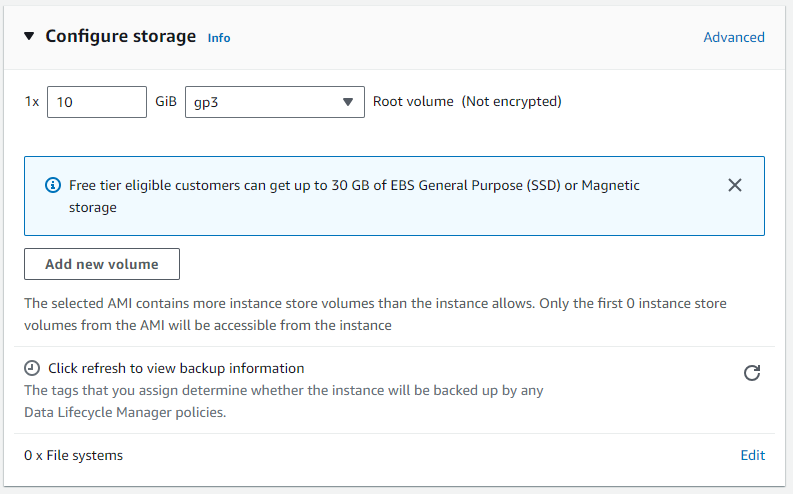Open the Advanced storage settings link
The width and height of the screenshot is (793, 494).
pyautogui.click(x=734, y=37)
